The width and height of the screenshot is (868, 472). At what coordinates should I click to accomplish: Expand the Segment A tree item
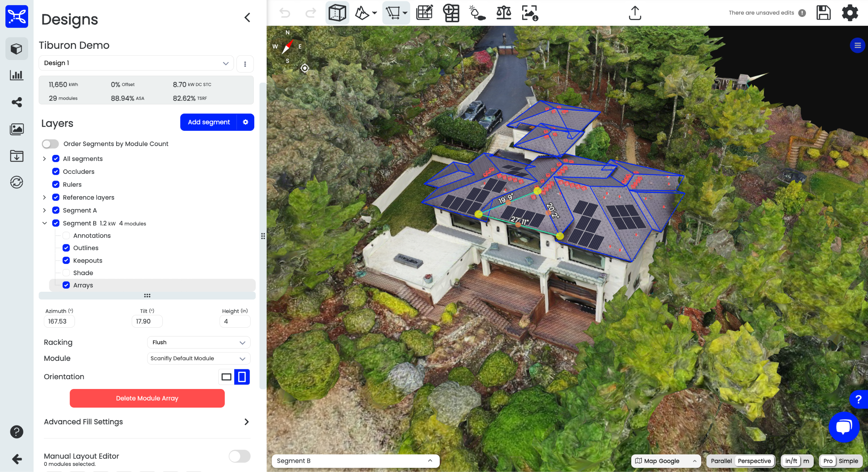(44, 210)
